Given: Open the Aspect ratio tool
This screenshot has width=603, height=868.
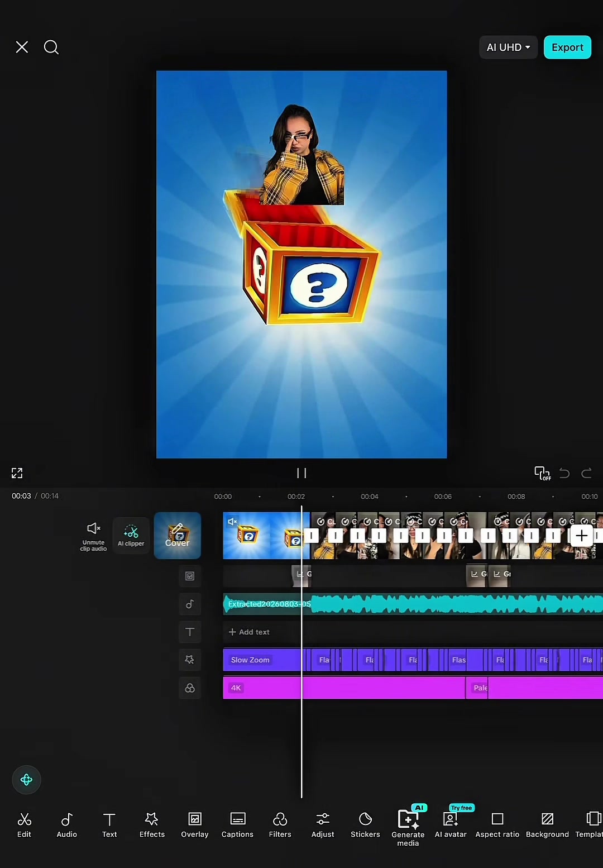Looking at the screenshot, I should click(497, 825).
